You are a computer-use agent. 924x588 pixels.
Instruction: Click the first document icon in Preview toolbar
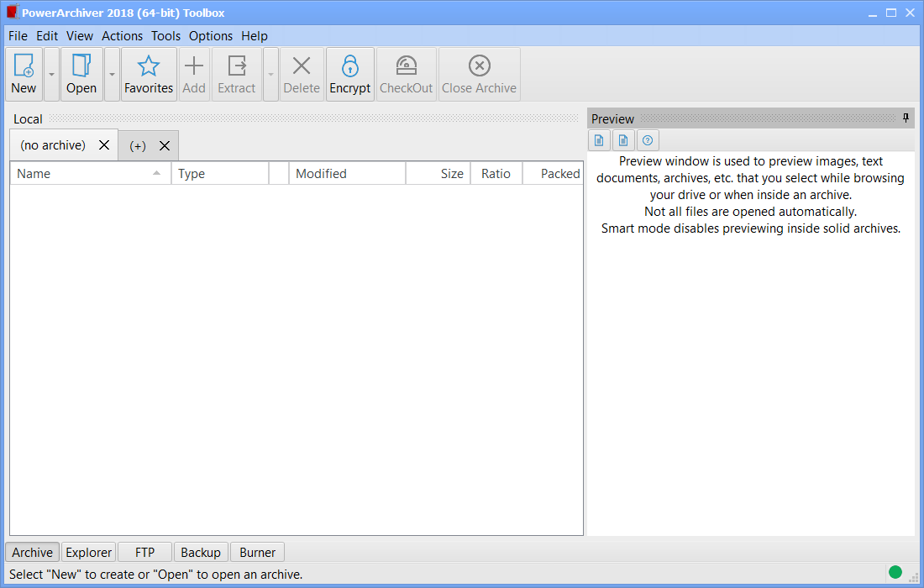click(x=599, y=140)
